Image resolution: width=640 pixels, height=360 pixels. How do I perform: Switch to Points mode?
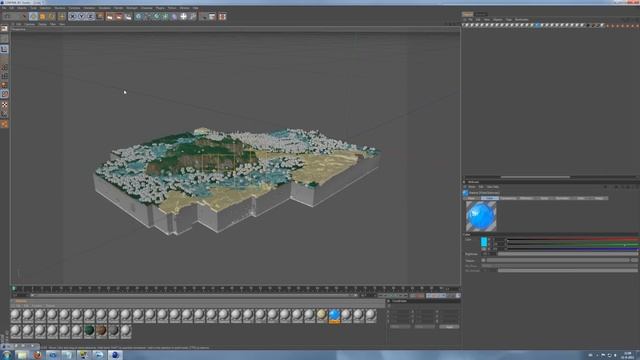tap(4, 67)
